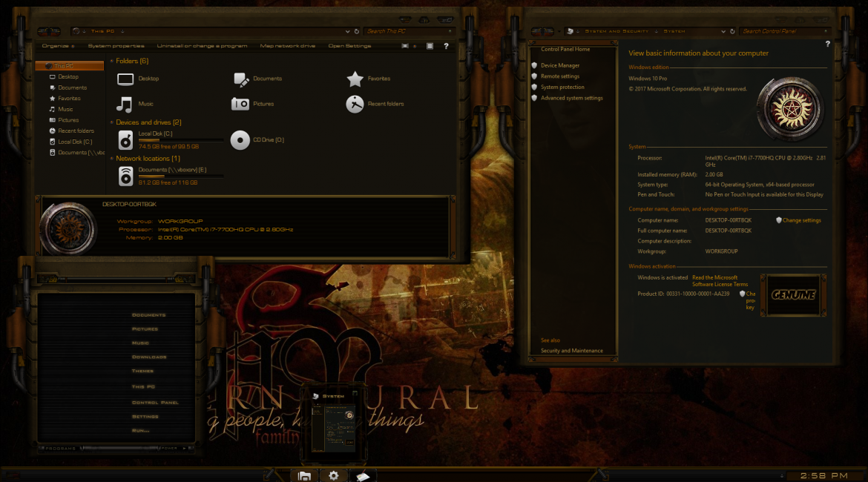Open Documents from the Start menu
Image resolution: width=868 pixels, height=482 pixels.
[x=148, y=315]
